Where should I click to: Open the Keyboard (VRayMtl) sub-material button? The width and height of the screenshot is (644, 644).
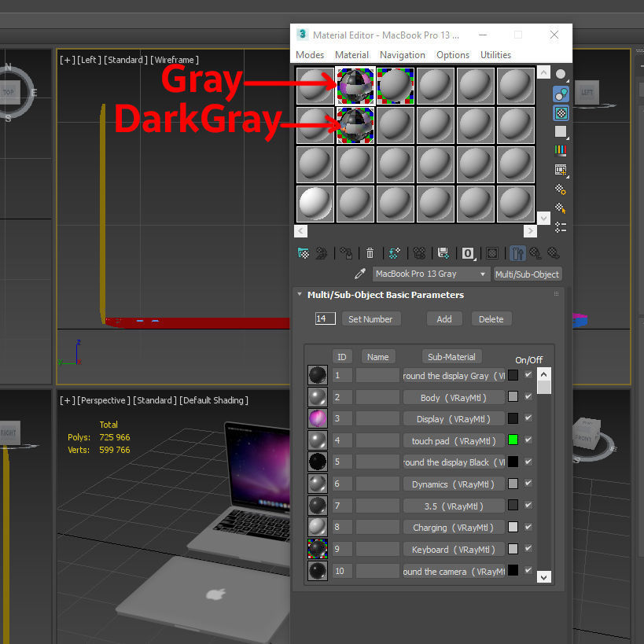[454, 549]
